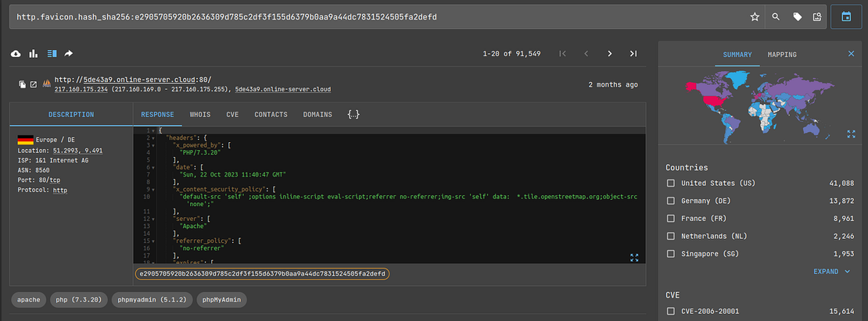The width and height of the screenshot is (868, 321).
Task: Expand the full countries list
Action: click(x=832, y=271)
